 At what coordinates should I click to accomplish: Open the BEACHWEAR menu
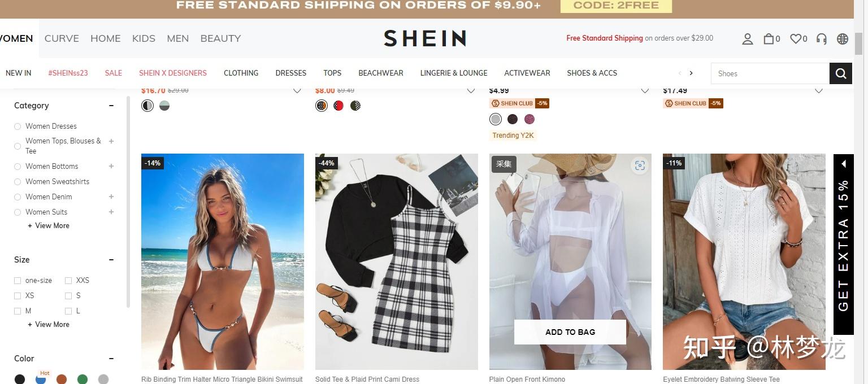381,73
